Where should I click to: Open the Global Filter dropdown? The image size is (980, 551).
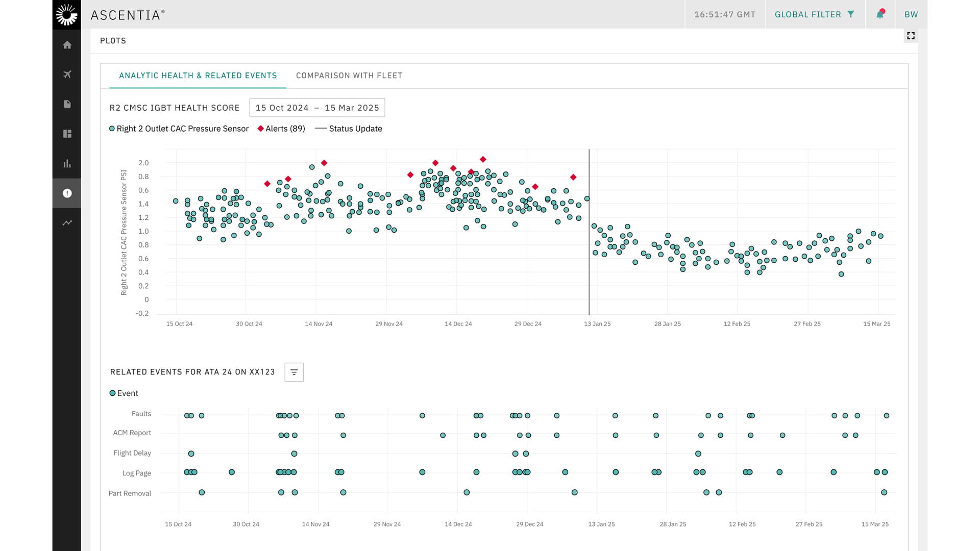[814, 14]
